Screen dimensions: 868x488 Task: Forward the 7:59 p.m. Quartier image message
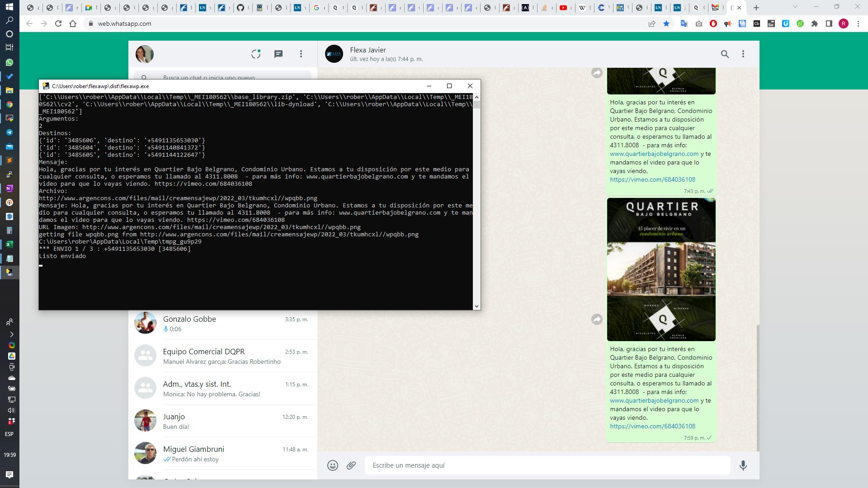click(597, 319)
